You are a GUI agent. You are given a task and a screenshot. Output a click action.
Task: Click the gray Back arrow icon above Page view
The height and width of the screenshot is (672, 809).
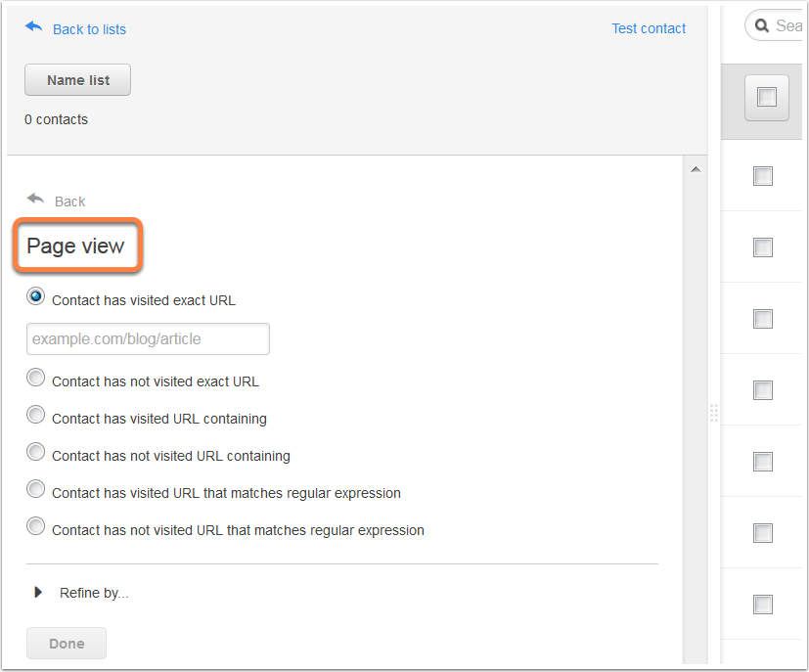35,199
